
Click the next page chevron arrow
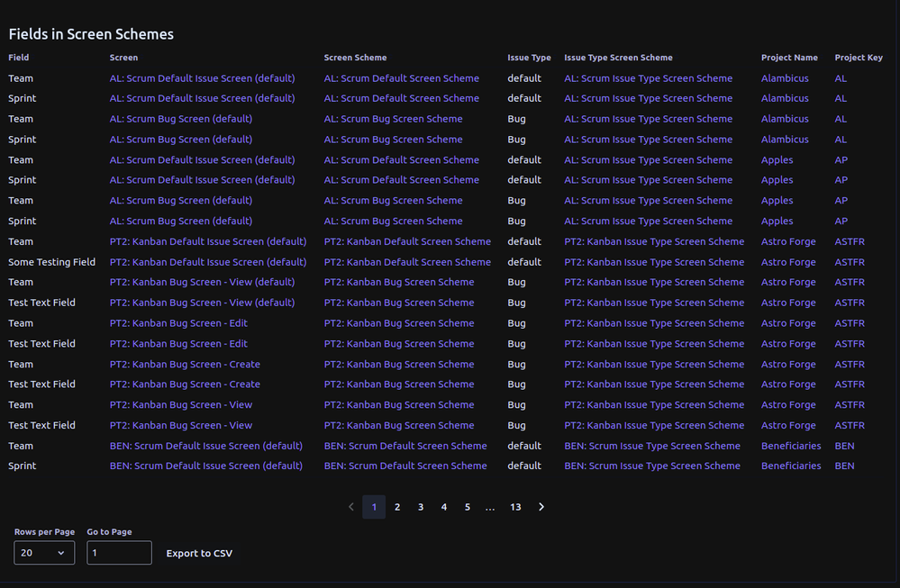[541, 507]
